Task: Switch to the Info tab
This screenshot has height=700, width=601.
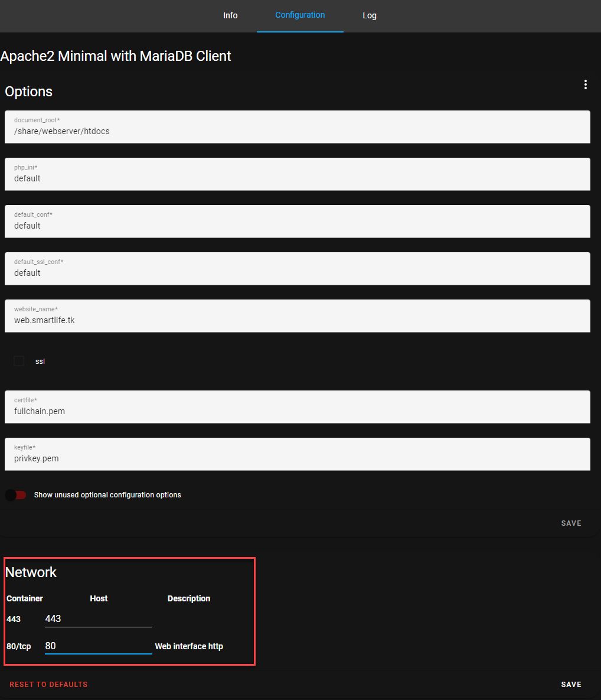Action: [x=230, y=16]
